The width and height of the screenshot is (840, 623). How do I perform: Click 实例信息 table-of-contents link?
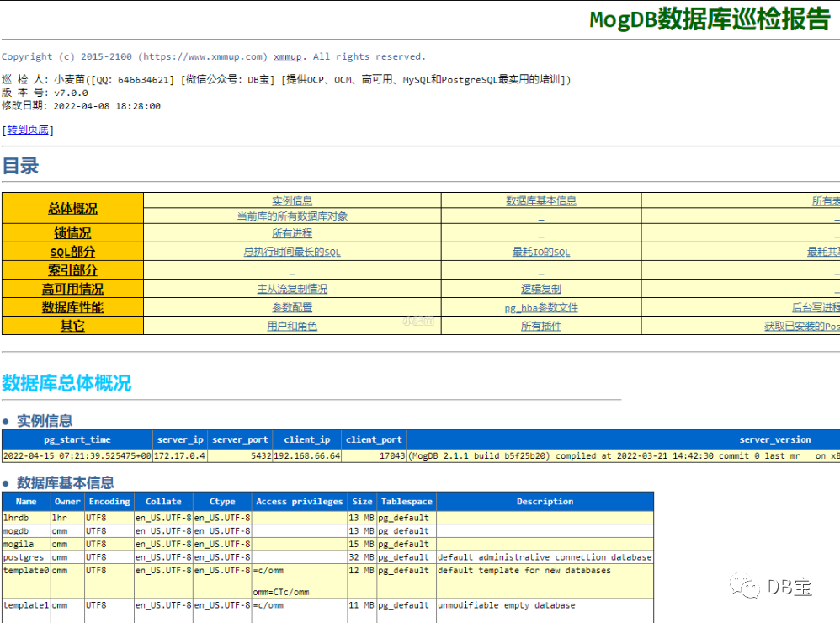292,201
